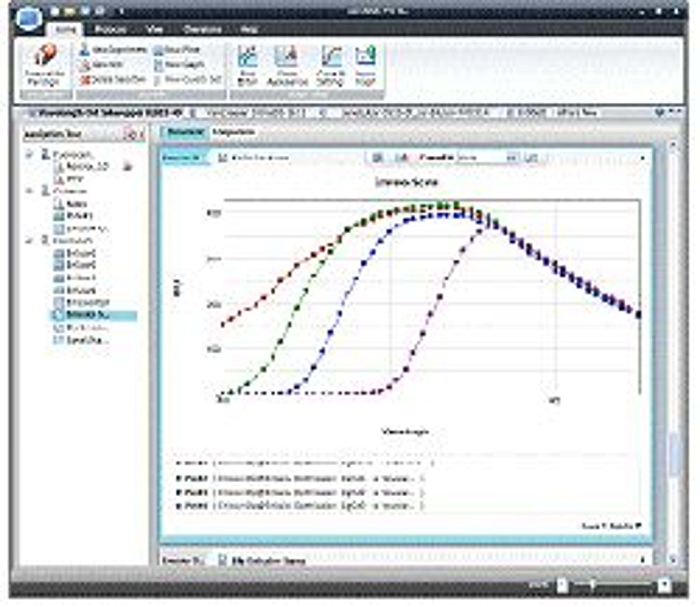The width and height of the screenshot is (700, 607).
Task: Select the Comparison view tab
Action: click(x=234, y=132)
